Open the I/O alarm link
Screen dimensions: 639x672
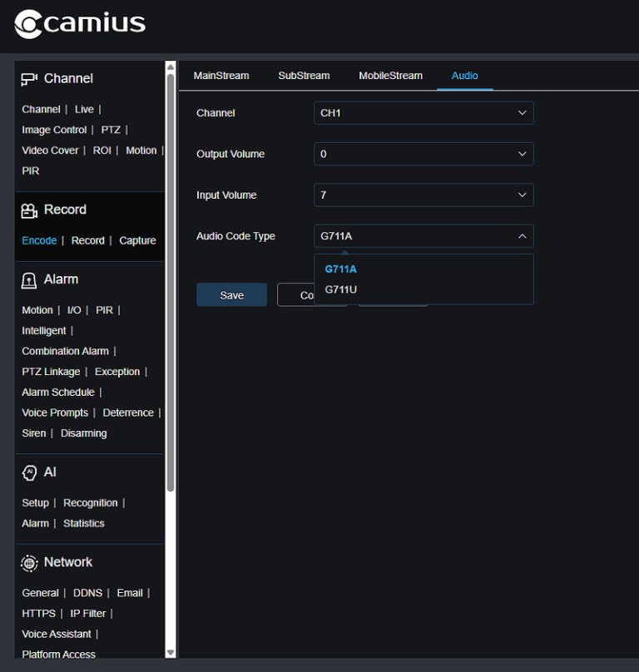tap(74, 310)
